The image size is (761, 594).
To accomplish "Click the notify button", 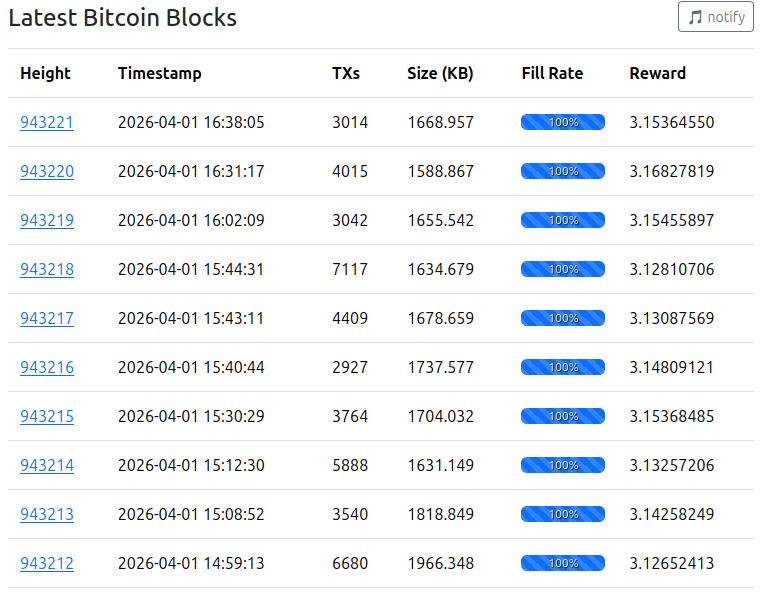I will pos(715,16).
